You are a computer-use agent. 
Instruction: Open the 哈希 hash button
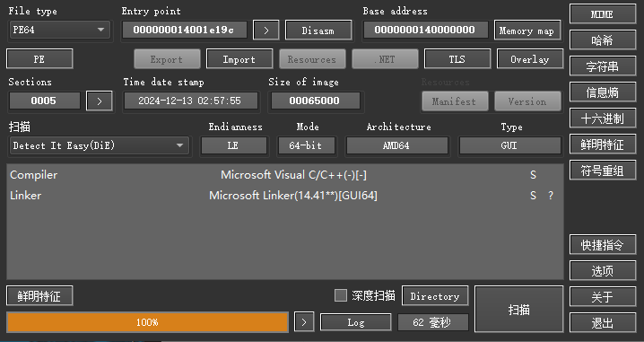pos(603,40)
